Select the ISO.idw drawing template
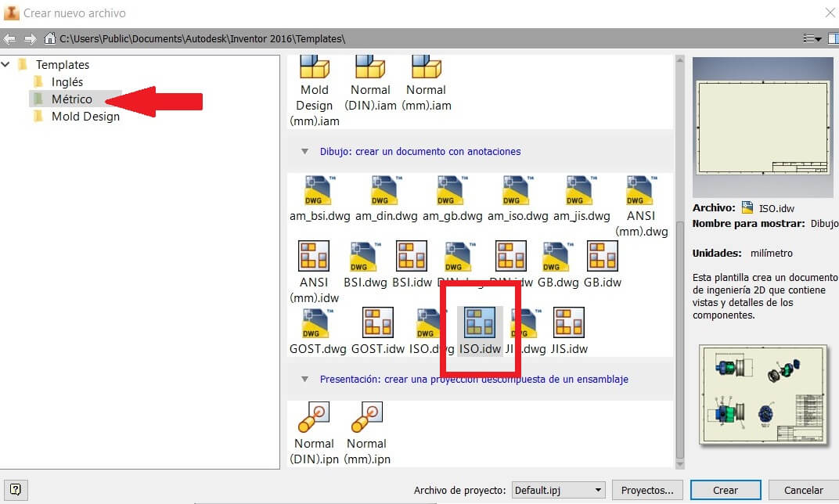Viewport: 839px width, 504px height. (x=480, y=332)
